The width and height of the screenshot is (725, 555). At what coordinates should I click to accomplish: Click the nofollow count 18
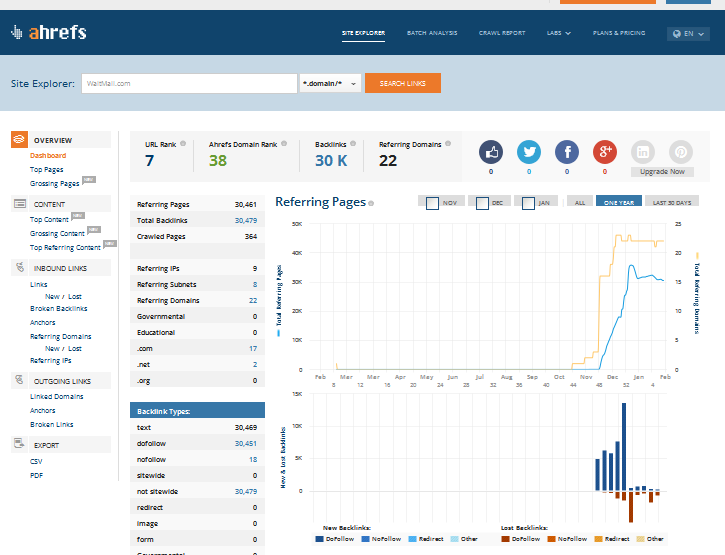pyautogui.click(x=253, y=459)
